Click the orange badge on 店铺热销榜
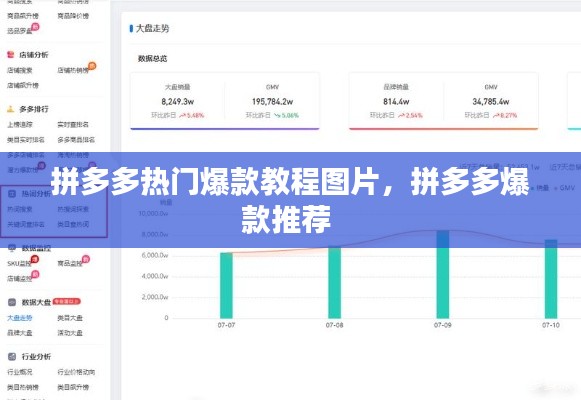Viewport: 581px width, 400px height. pos(92,66)
